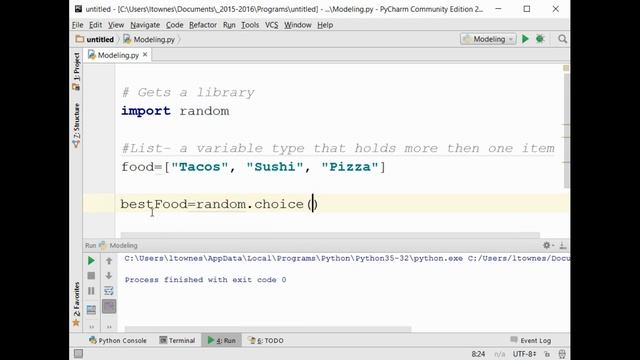This screenshot has height=360, width=640.
Task: Click the "# Gets a library" comment
Action: coord(188,93)
